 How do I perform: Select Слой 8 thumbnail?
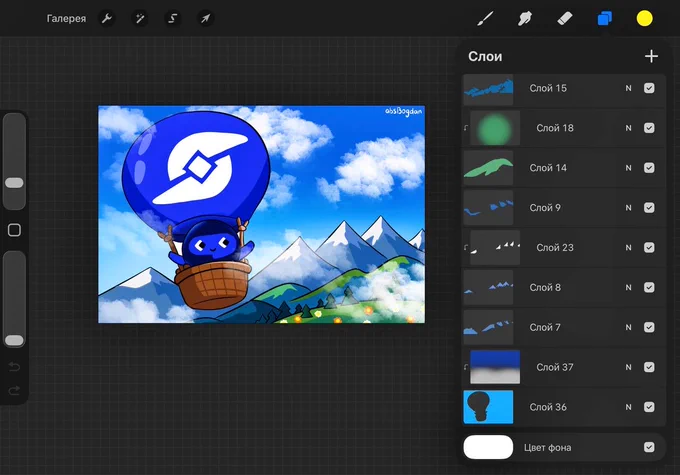488,287
